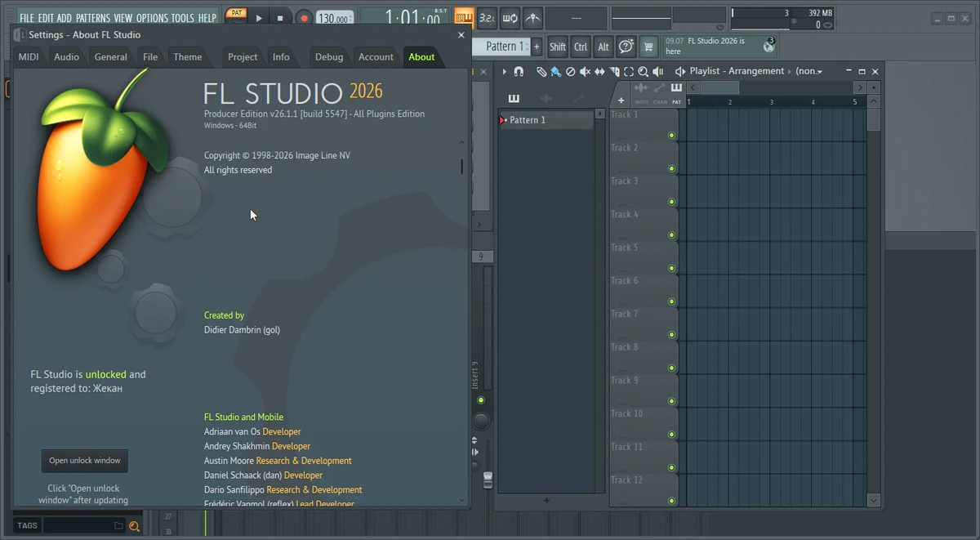
Task: Open the TOOLS menu
Action: click(x=183, y=18)
